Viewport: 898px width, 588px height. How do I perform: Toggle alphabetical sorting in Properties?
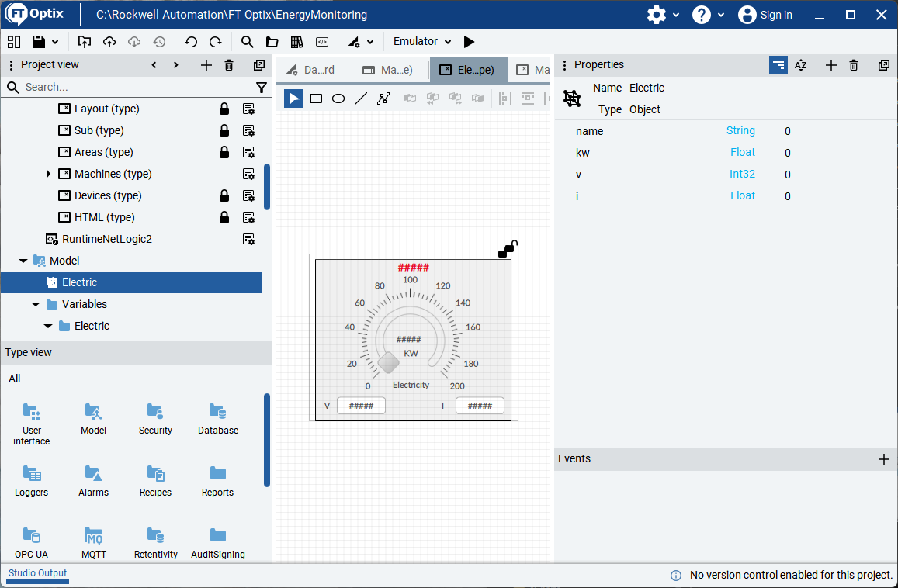tap(801, 65)
